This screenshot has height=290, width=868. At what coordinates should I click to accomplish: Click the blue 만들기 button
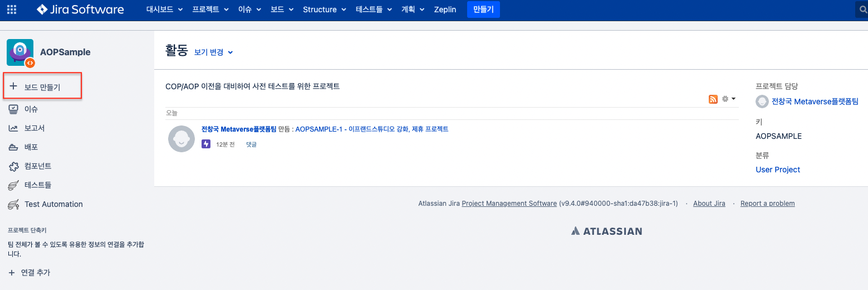tap(483, 9)
